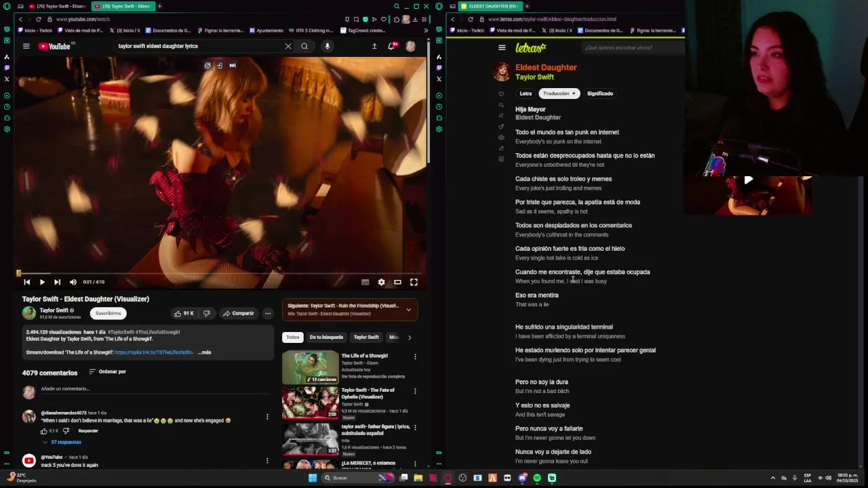Open the Taylor Swift channel avatar
The image size is (868, 488).
(x=28, y=312)
